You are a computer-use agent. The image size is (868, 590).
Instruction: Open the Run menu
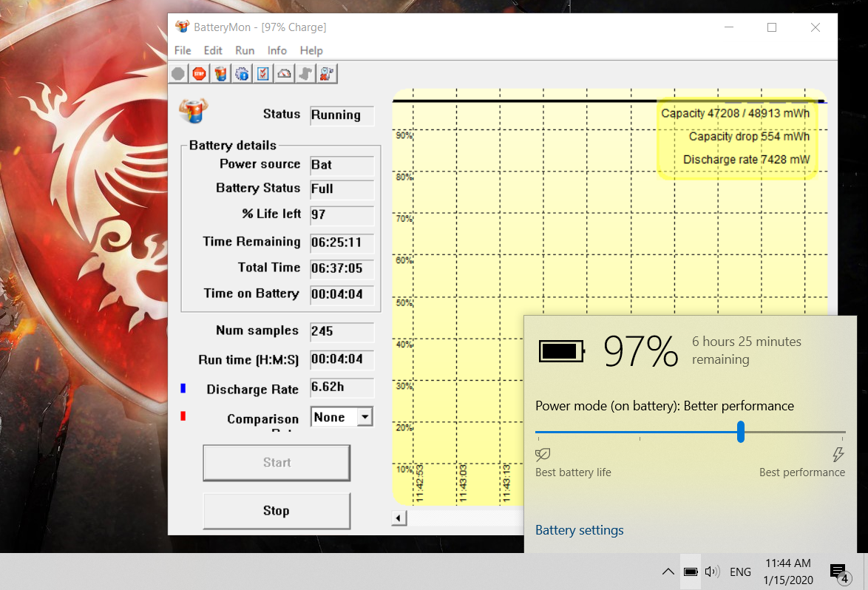tap(245, 50)
